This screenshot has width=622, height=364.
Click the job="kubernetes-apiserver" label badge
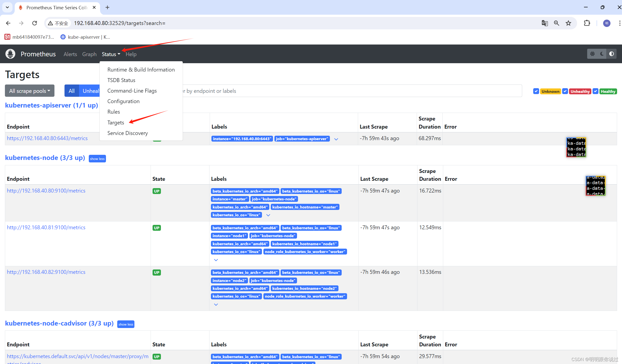coord(302,139)
